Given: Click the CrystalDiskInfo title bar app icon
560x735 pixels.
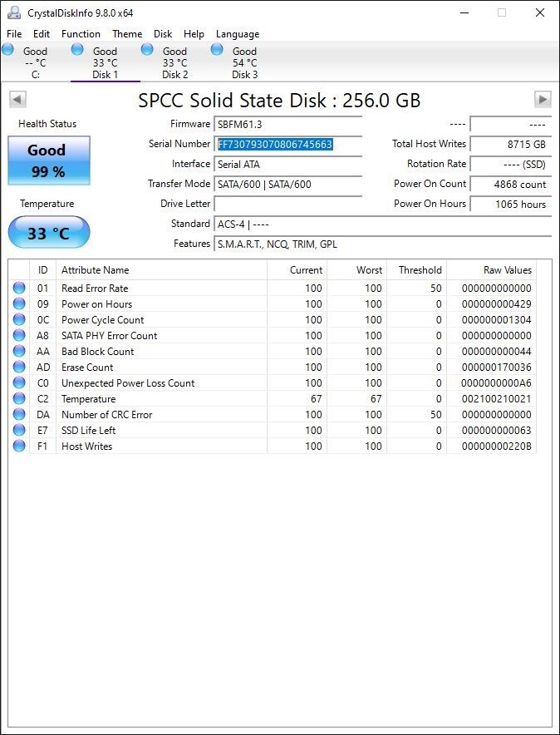Looking at the screenshot, I should [14, 12].
